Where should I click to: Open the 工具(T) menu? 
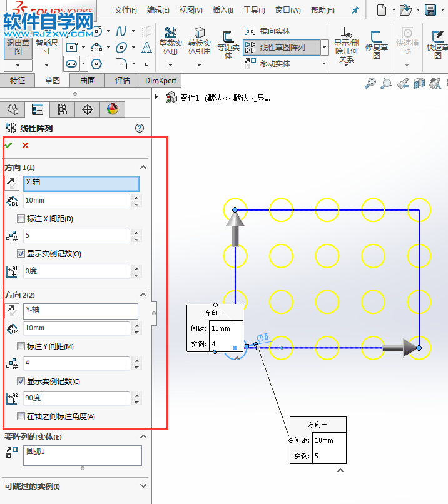(x=254, y=10)
